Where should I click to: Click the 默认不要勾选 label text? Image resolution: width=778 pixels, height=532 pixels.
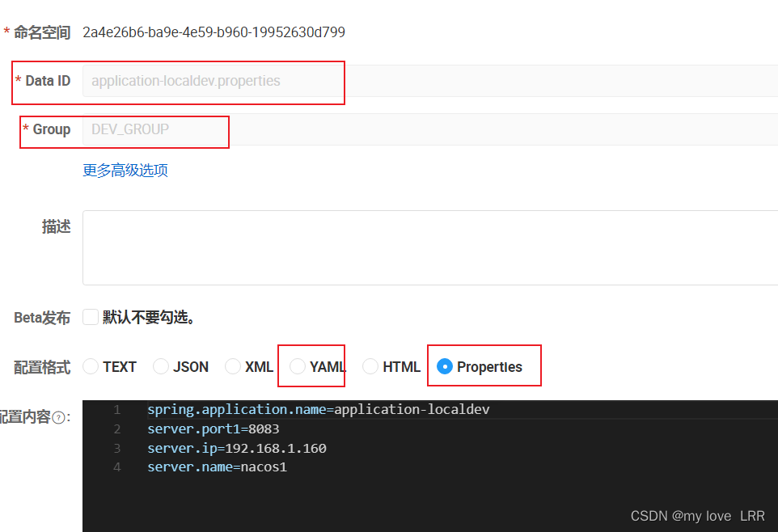point(148,317)
